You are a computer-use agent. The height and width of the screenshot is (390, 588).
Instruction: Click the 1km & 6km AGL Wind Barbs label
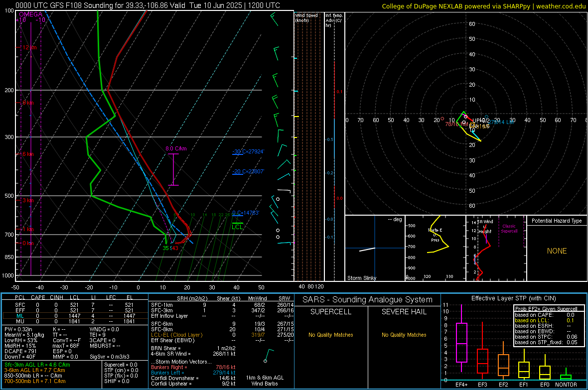265,381
